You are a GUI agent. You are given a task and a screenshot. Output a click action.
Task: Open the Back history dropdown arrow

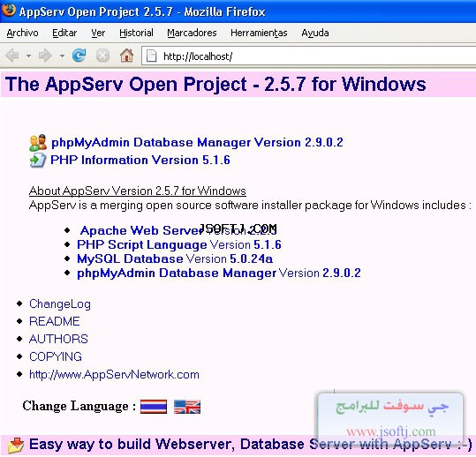coord(28,56)
